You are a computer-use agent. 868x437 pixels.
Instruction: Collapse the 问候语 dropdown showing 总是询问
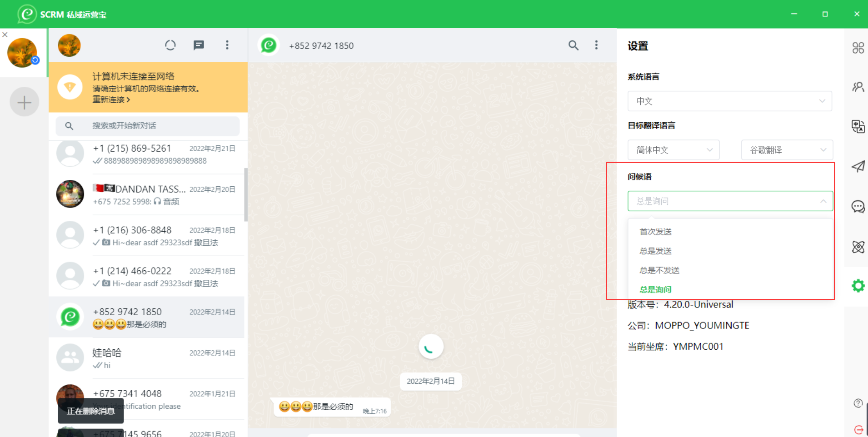pyautogui.click(x=730, y=201)
